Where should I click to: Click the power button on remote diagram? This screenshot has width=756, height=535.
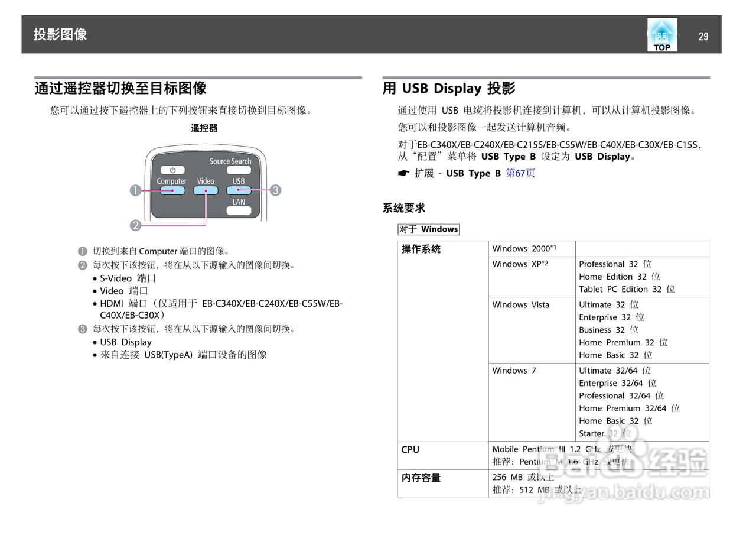pos(172,170)
